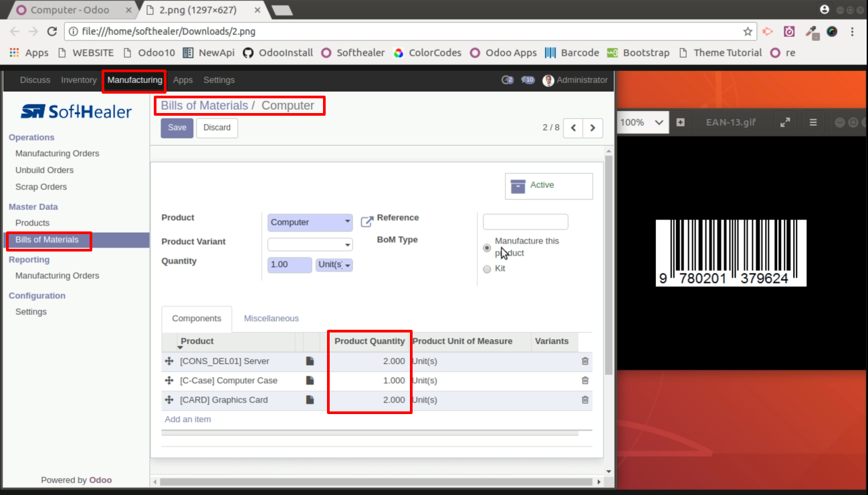Open the Chrome profile avatar icon
Viewport: 868px width, 495px height.
coord(825,9)
